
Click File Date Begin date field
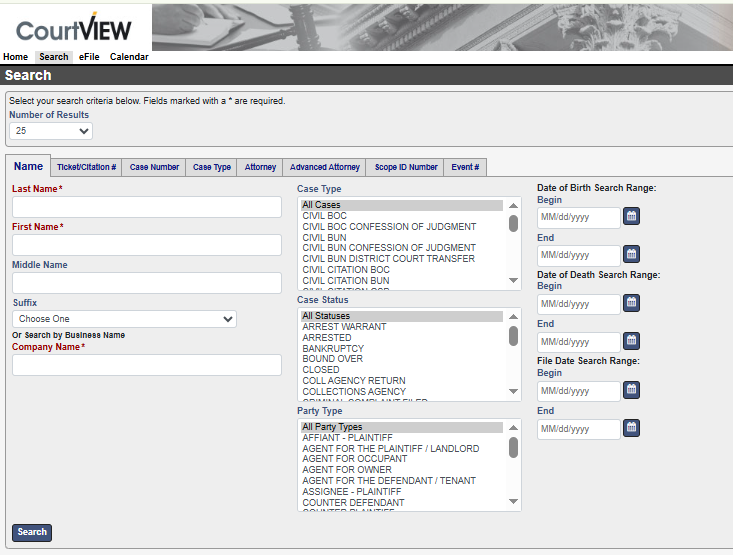click(579, 391)
